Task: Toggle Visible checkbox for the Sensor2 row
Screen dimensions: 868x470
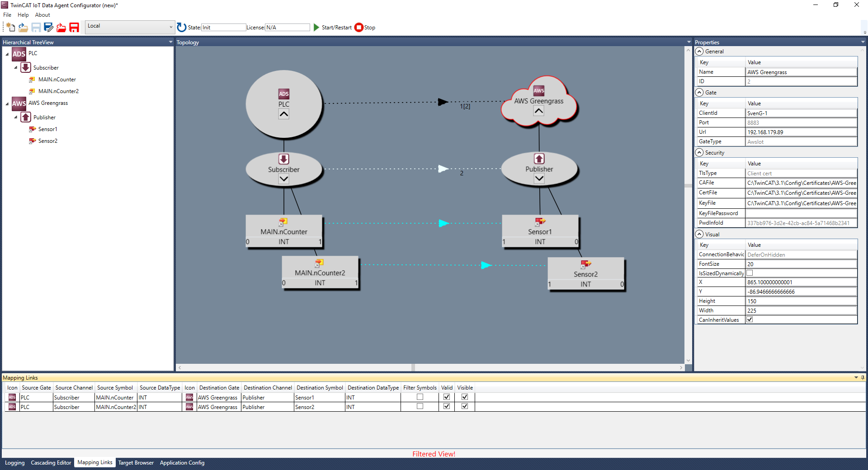Action: [465, 406]
